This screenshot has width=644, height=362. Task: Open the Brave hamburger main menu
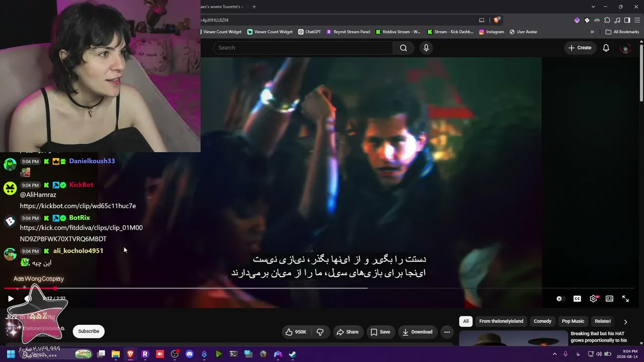pyautogui.click(x=636, y=20)
